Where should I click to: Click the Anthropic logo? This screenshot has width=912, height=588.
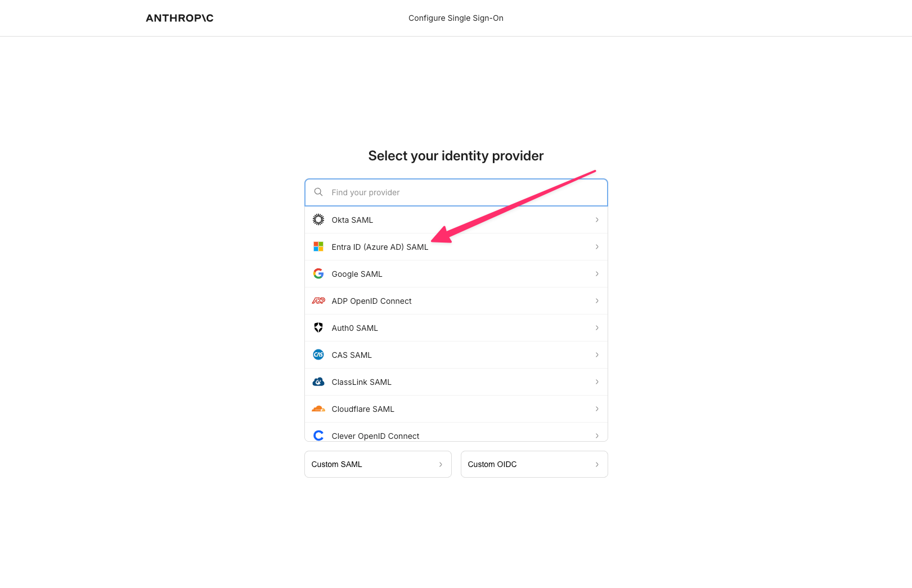click(179, 18)
